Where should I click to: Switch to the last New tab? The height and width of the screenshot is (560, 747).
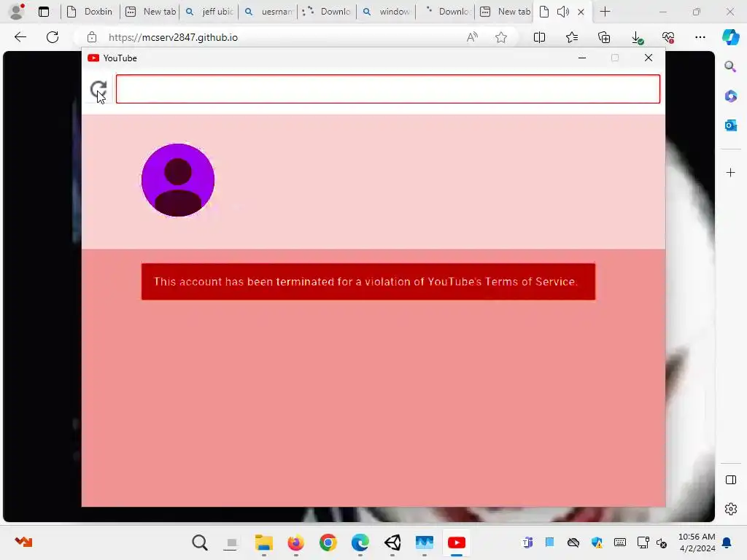click(x=505, y=12)
